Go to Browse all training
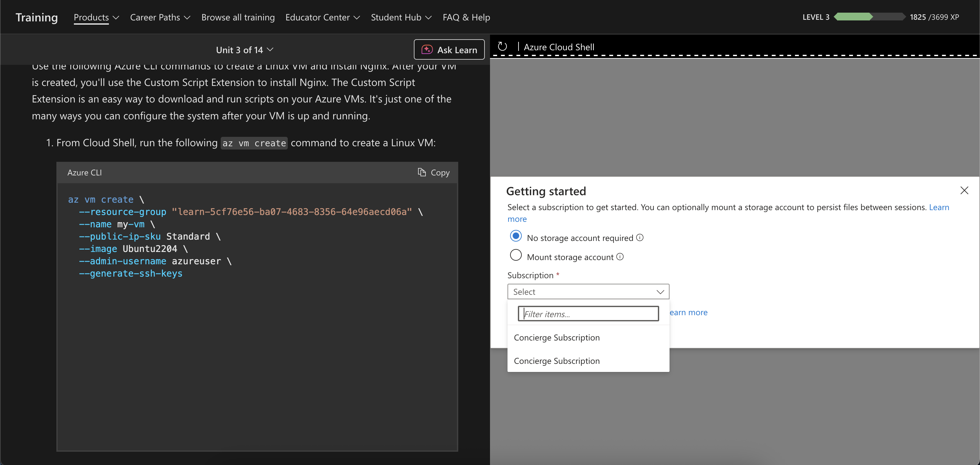 pos(238,18)
